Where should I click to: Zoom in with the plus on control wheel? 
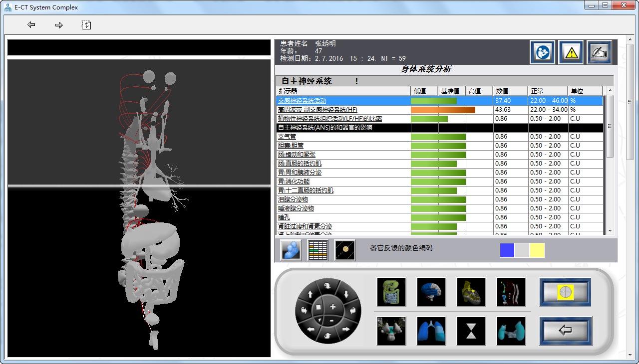pos(333,306)
